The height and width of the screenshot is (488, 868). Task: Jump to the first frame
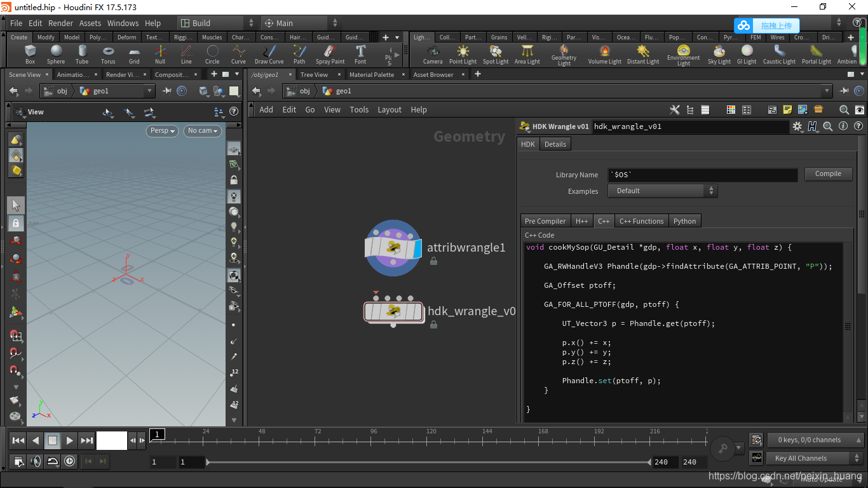18,440
